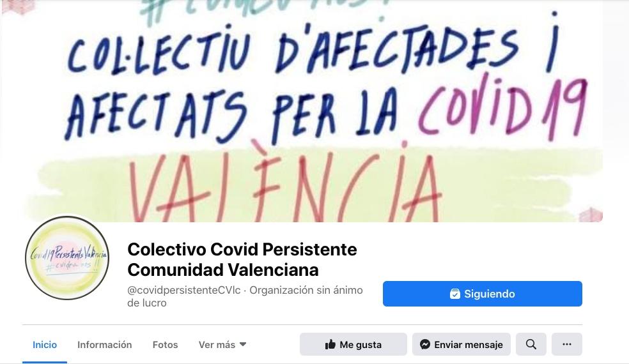Open the three-dots more options menu
Viewport: 629px width, 364px height.
point(567,344)
